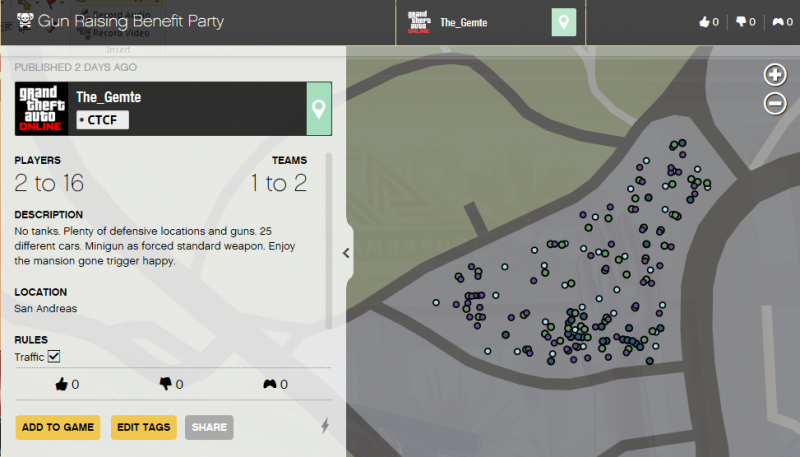800x457 pixels.
Task: Zoom in on the map
Action: point(775,74)
